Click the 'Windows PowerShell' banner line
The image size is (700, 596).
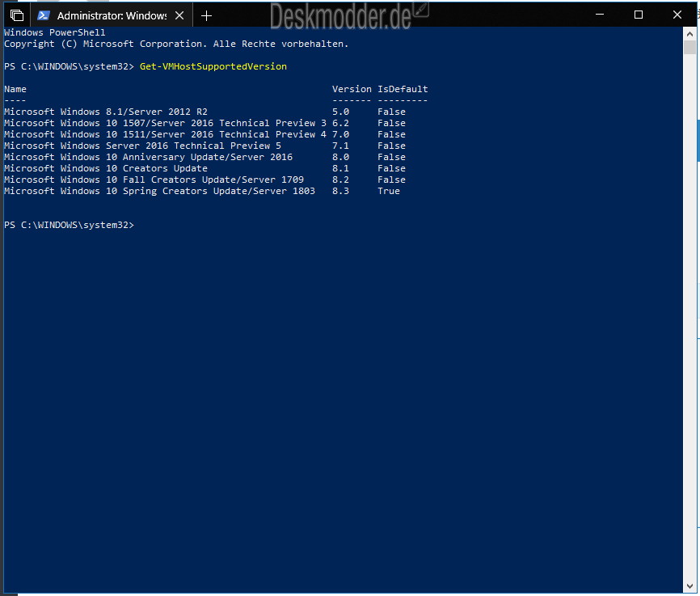(55, 32)
